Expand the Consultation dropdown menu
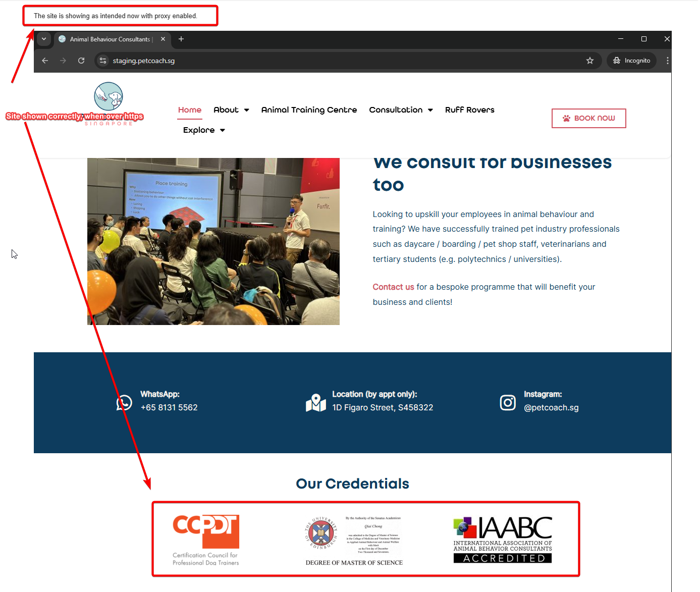Screen dimensions: 700x592 point(401,110)
